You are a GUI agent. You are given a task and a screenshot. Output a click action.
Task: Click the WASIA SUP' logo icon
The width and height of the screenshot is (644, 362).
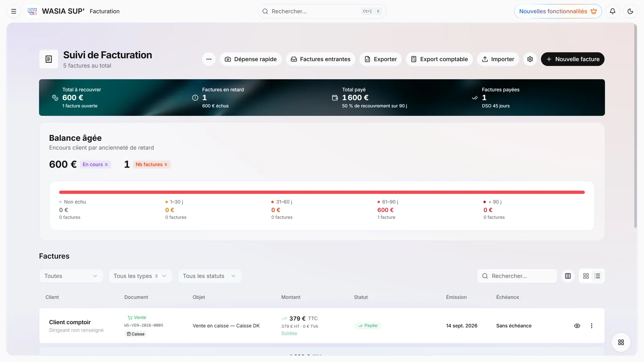32,11
